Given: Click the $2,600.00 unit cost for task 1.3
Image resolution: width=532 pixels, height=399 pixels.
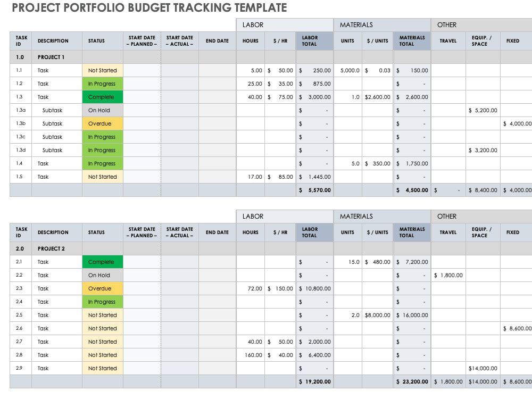Looking at the screenshot, I should pos(377,97).
